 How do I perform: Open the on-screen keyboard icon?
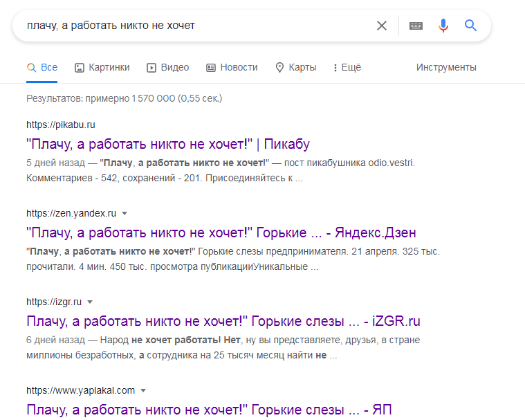tap(416, 26)
